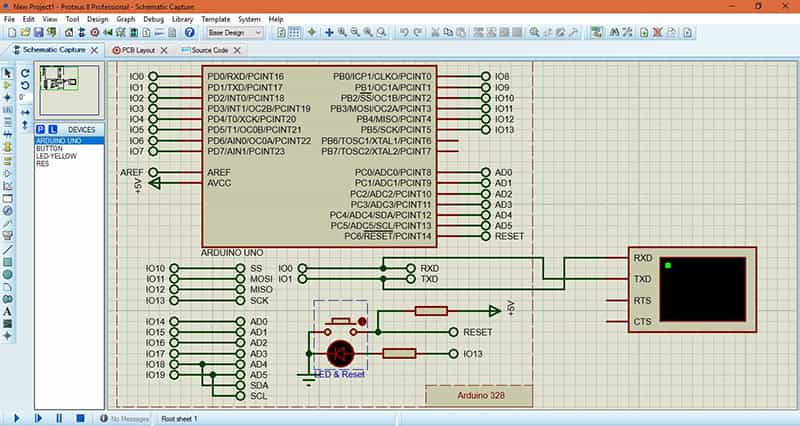Open the Graph menu
Screen dimensions: 800x426
(x=126, y=19)
